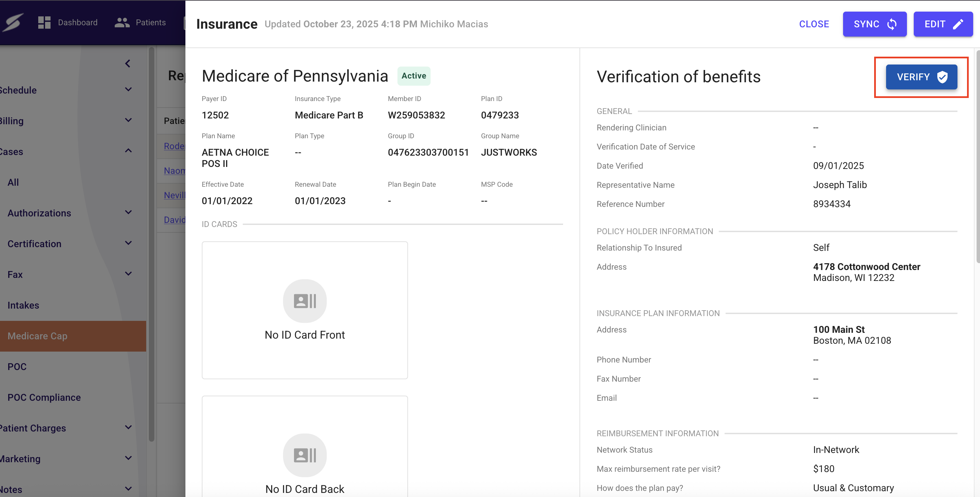This screenshot has height=497, width=980.
Task: Expand the Billing section
Action: (x=128, y=120)
